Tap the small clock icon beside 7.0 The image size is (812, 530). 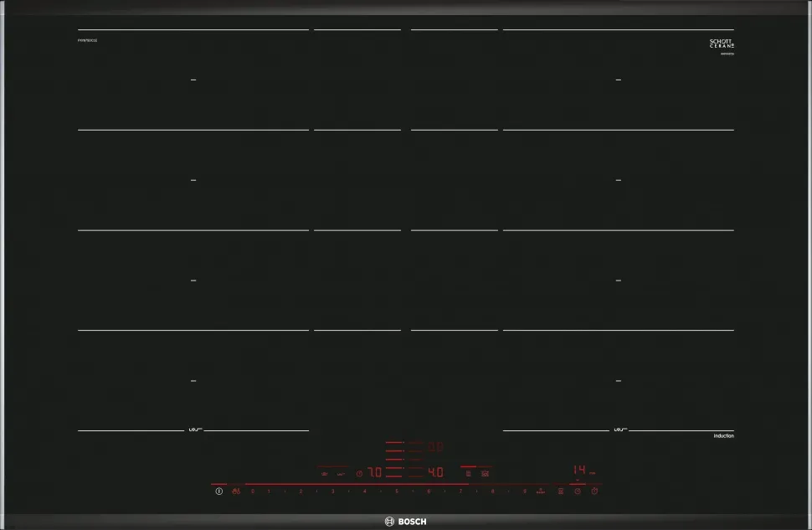359,474
